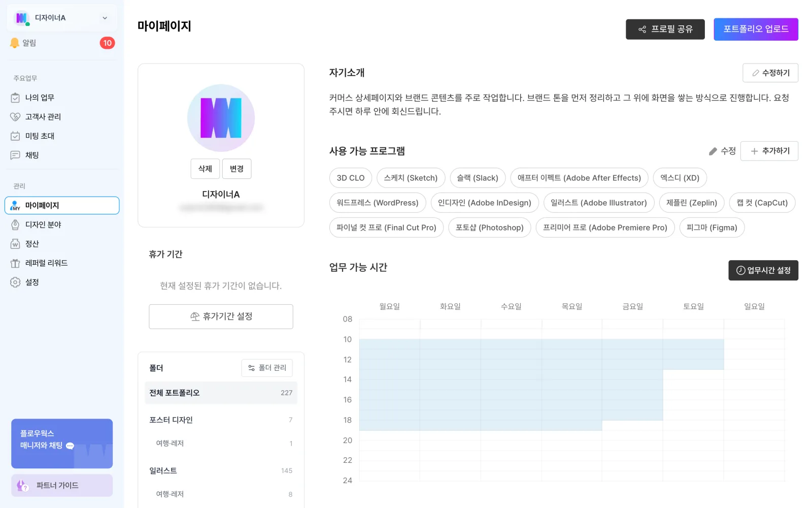Click 수정하기 for 자기소개
This screenshot has height=508, width=812.
(770, 73)
